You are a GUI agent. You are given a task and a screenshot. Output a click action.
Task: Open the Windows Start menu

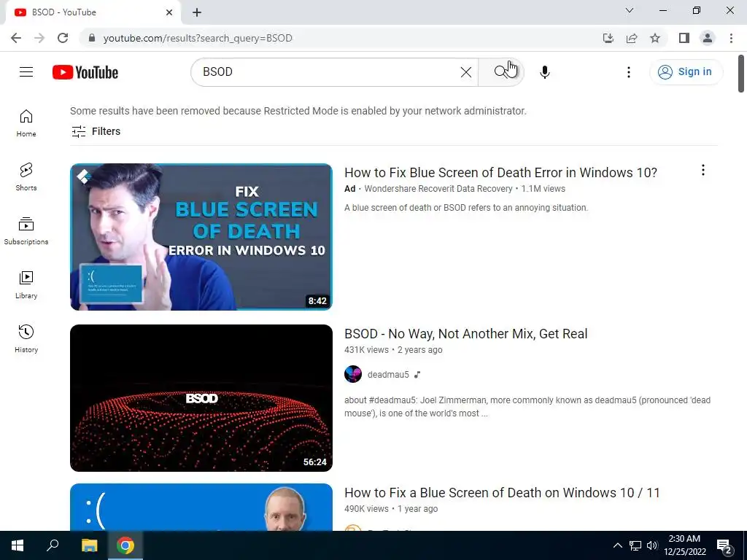click(18, 545)
